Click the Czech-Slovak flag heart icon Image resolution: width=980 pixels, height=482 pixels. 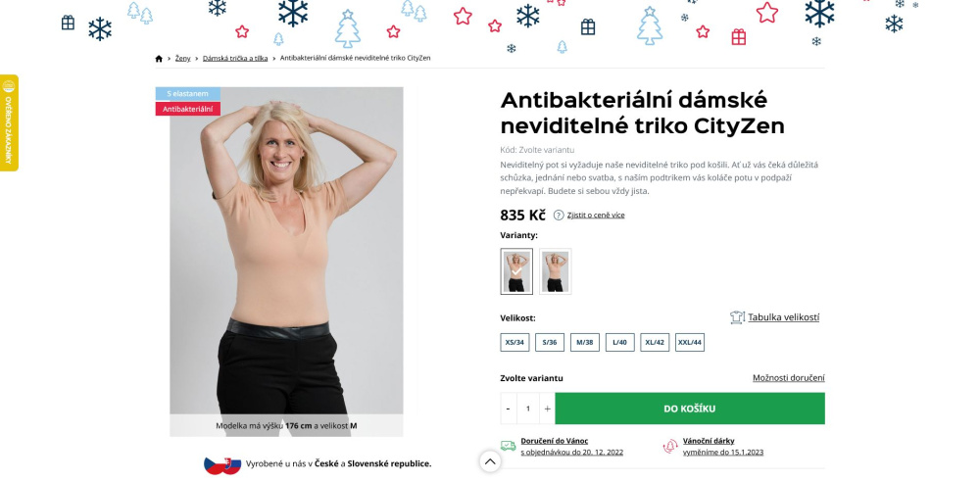222,464
